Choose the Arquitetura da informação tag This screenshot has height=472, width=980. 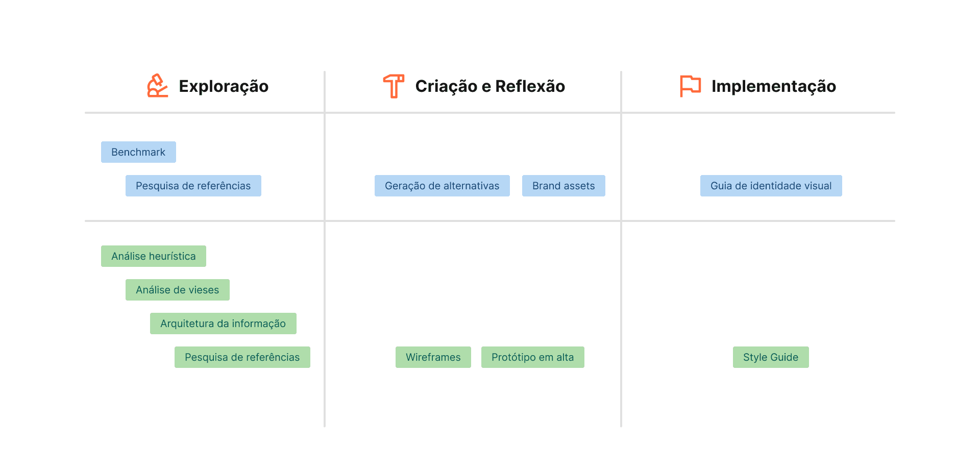click(223, 324)
